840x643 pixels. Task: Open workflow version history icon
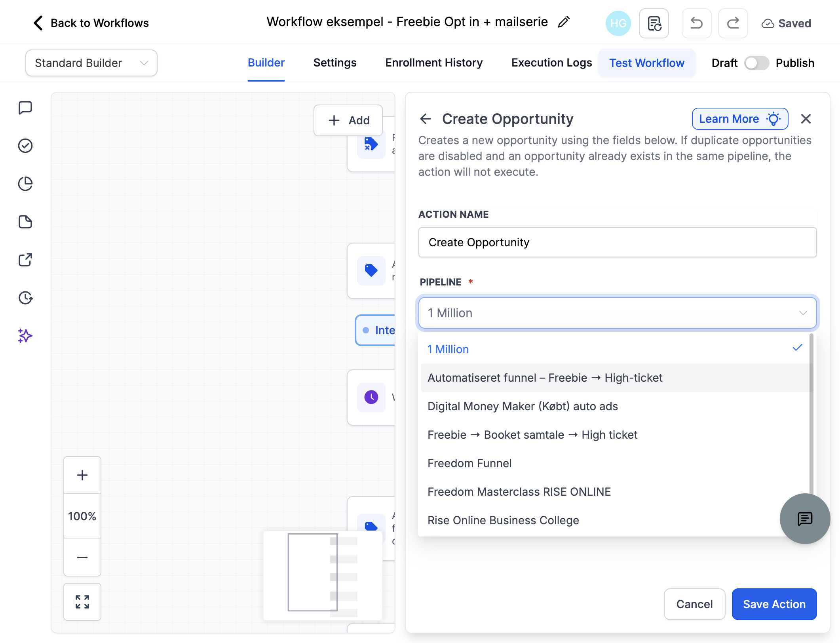(654, 23)
